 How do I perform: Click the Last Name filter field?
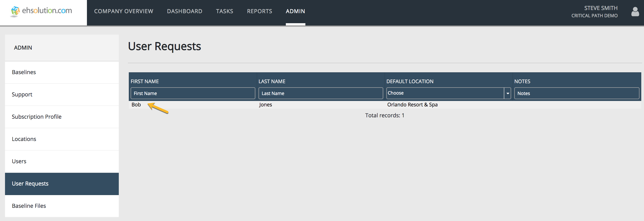pyautogui.click(x=320, y=93)
